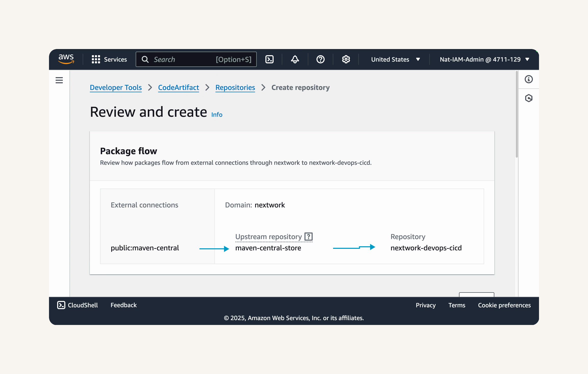The image size is (588, 374).
Task: Open Cookie preferences
Action: (504, 305)
